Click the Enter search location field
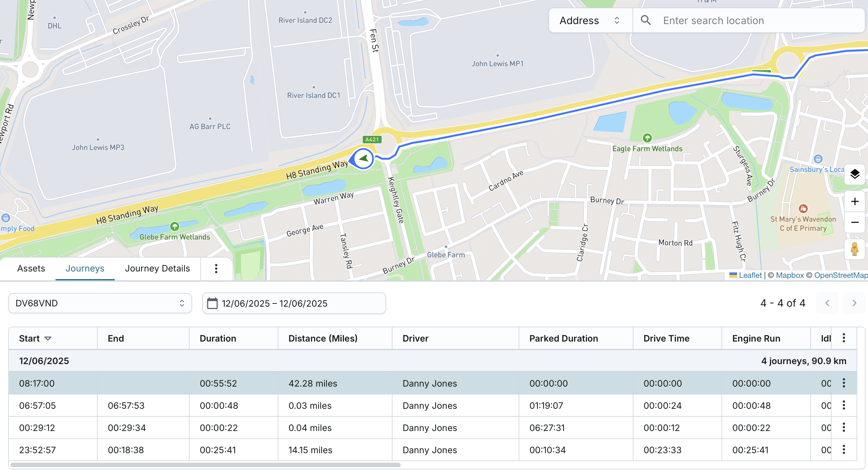The image size is (868, 470). [741, 21]
